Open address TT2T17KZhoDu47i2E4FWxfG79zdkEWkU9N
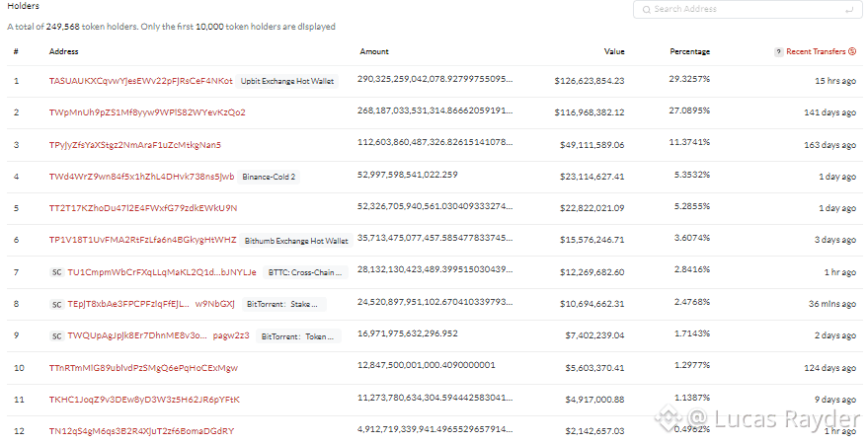Viewport: 868px width, 443px height. point(142,208)
